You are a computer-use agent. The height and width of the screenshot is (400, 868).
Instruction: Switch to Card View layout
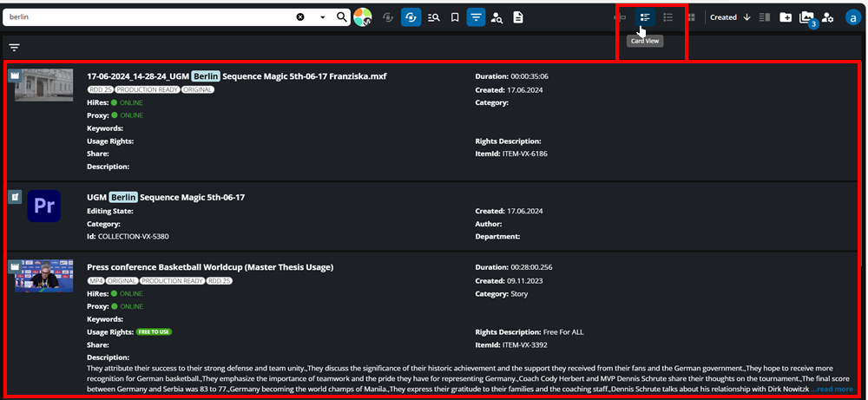point(645,17)
